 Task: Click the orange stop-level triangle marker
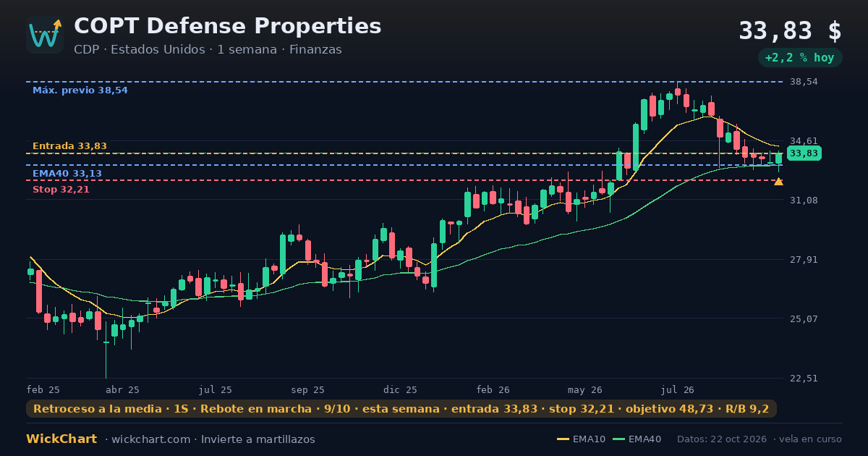pos(778,181)
